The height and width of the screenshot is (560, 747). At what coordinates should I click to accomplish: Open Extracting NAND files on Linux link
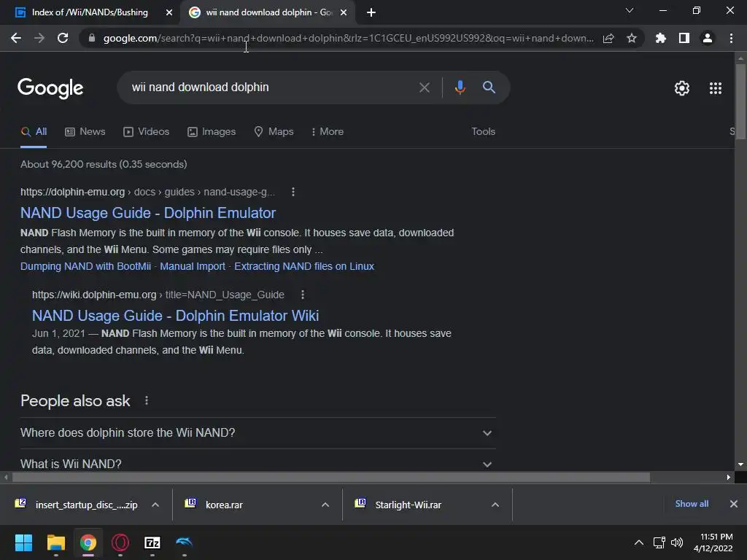coord(304,267)
